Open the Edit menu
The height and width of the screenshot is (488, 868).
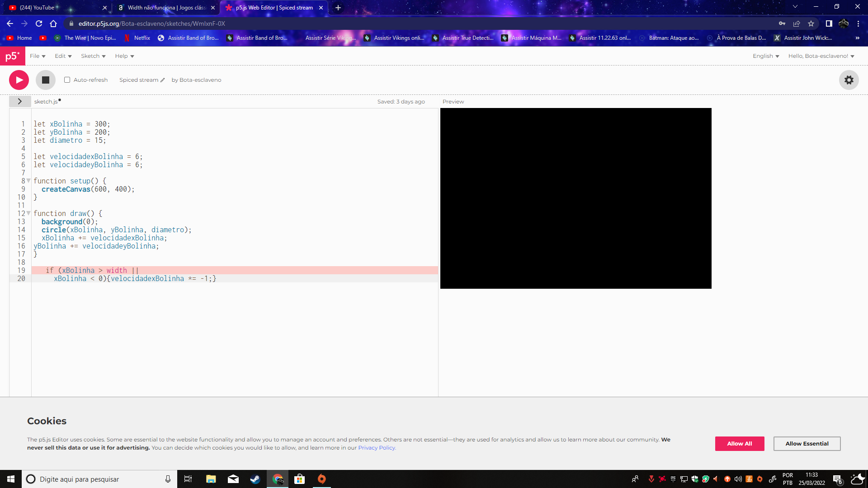(63, 56)
